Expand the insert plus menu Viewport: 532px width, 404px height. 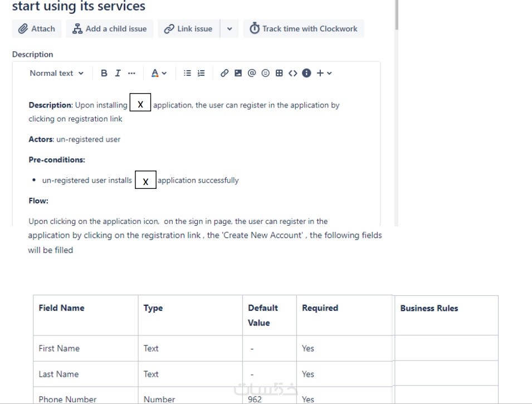[324, 73]
